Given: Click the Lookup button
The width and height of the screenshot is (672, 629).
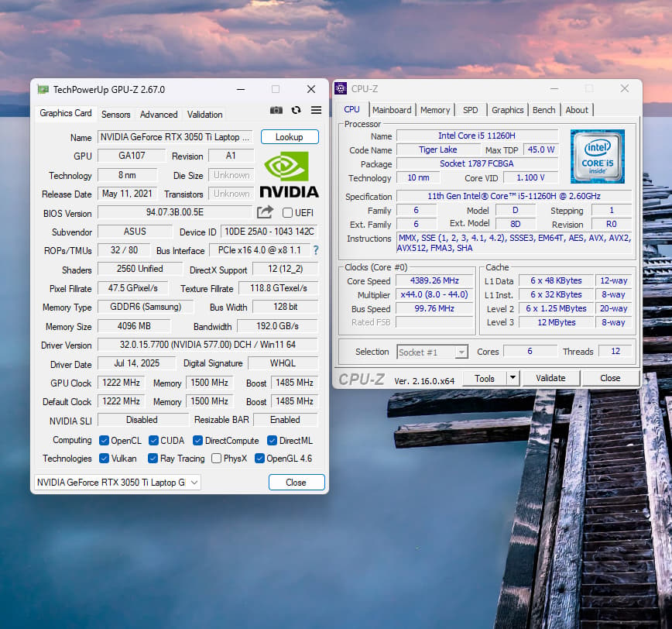Looking at the screenshot, I should click(290, 137).
